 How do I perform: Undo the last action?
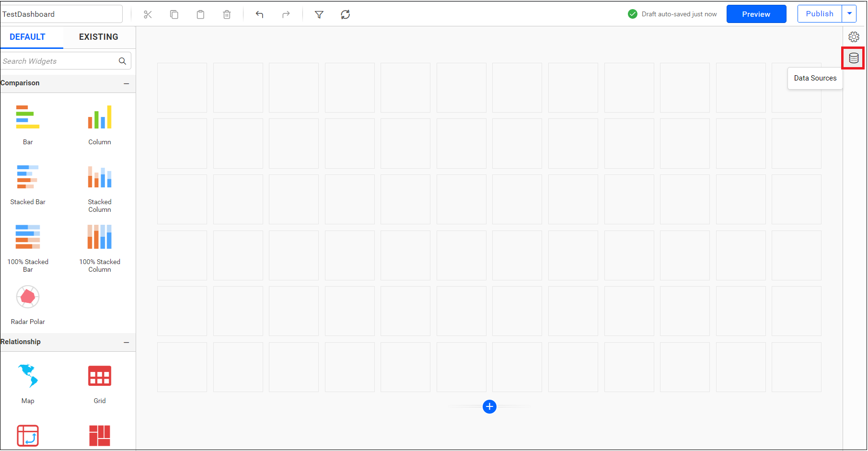pos(259,14)
